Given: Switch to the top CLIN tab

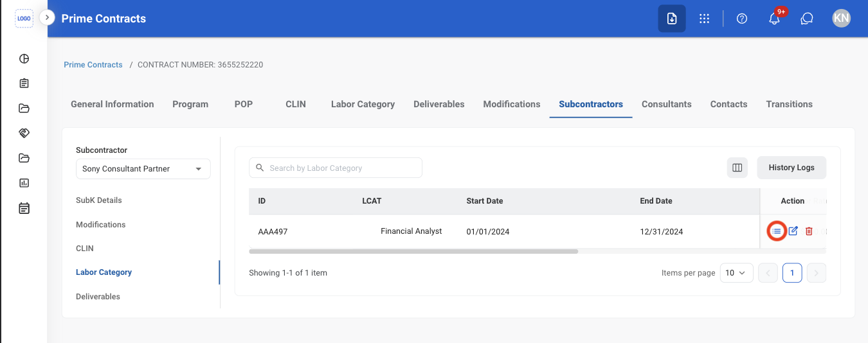Looking at the screenshot, I should [x=296, y=104].
